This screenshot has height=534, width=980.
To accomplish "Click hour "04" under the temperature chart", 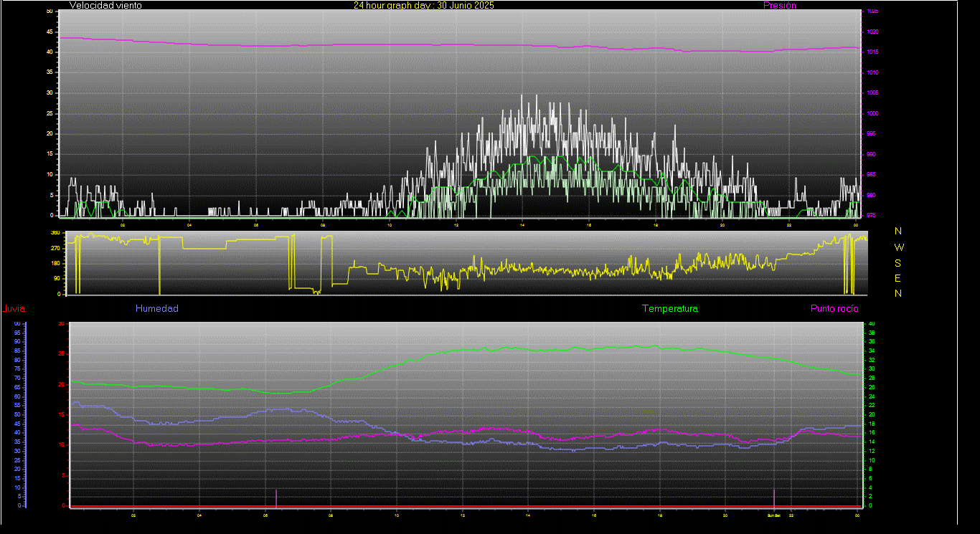I will coord(199,515).
